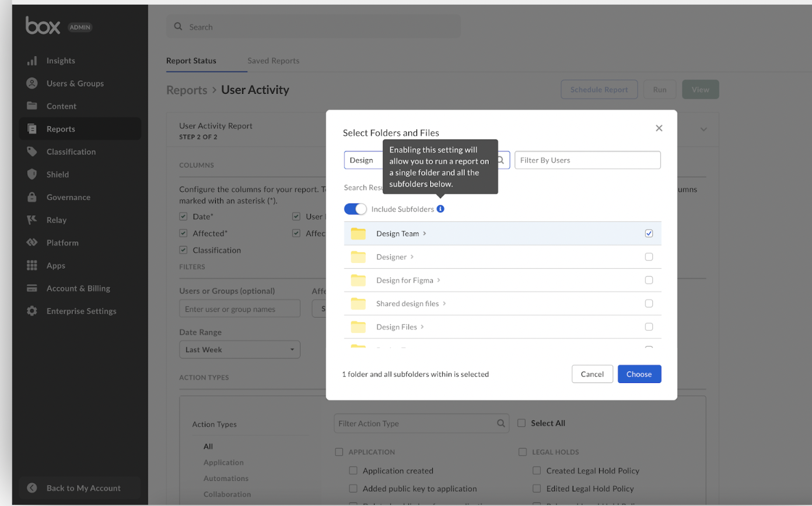Uncheck the Design Team folder checkbox
812x506 pixels.
pos(649,234)
